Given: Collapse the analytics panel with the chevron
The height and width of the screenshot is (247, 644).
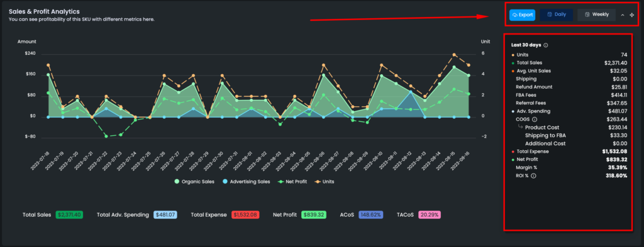Looking at the screenshot, I should (x=623, y=15).
